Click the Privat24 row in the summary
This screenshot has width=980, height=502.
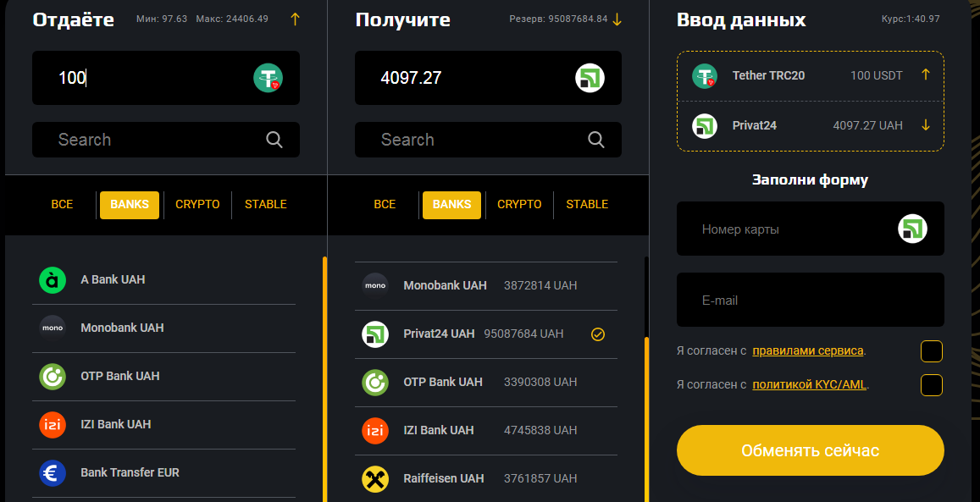(810, 125)
